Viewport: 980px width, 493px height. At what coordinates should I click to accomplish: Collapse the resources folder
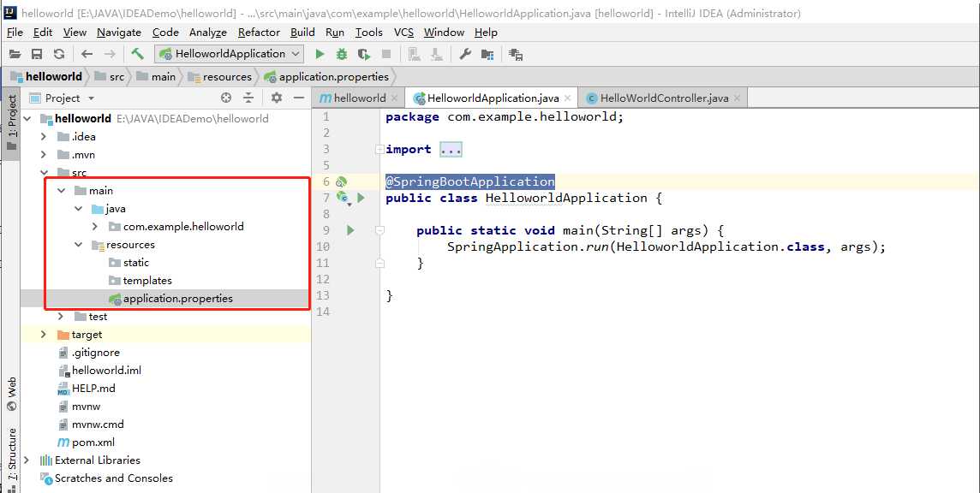(x=78, y=244)
